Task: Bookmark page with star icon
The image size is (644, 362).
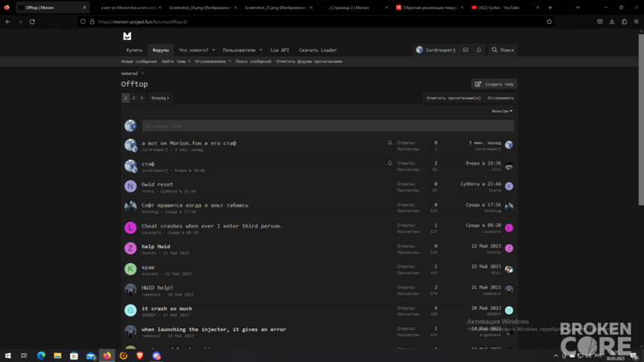Action: [549, 22]
